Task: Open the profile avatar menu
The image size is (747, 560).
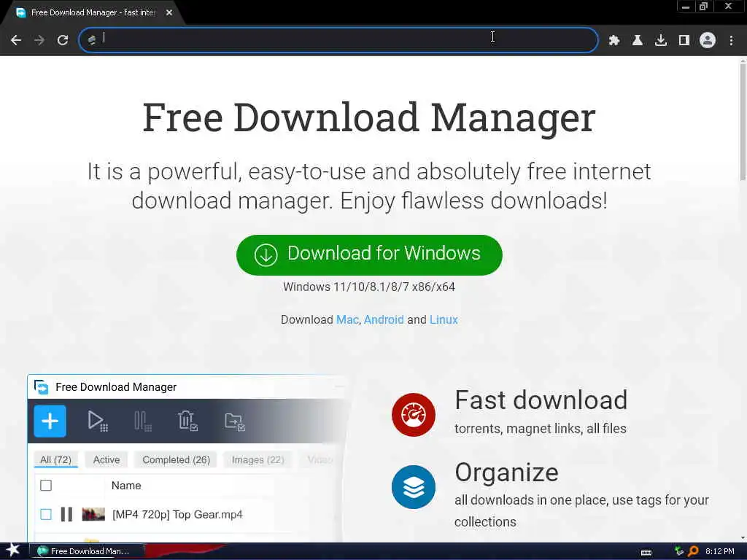Action: [x=708, y=40]
